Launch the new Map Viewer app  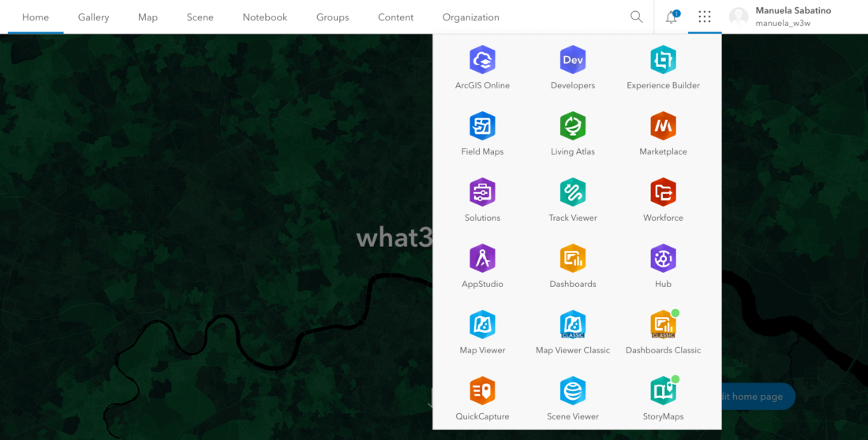pos(482,333)
